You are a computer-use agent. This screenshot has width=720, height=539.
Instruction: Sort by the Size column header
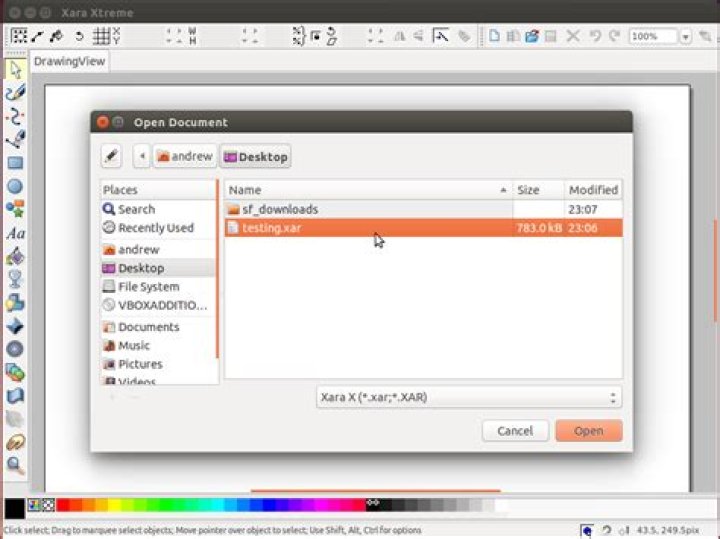pos(538,190)
